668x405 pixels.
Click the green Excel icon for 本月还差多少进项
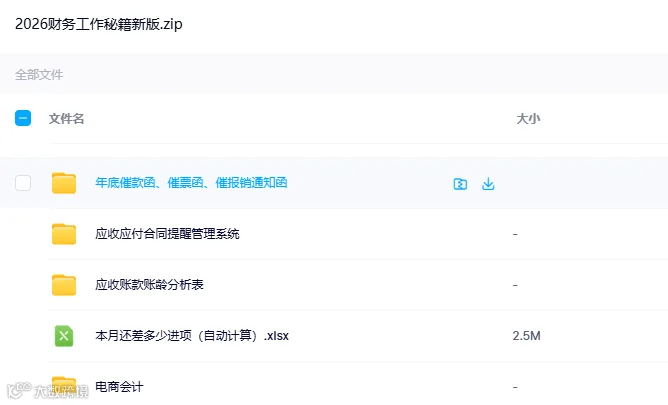[x=64, y=336]
